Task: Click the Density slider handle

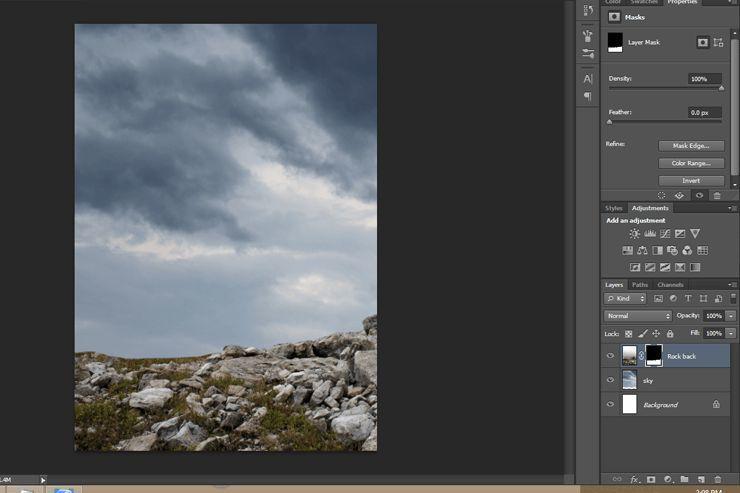Action: click(722, 88)
